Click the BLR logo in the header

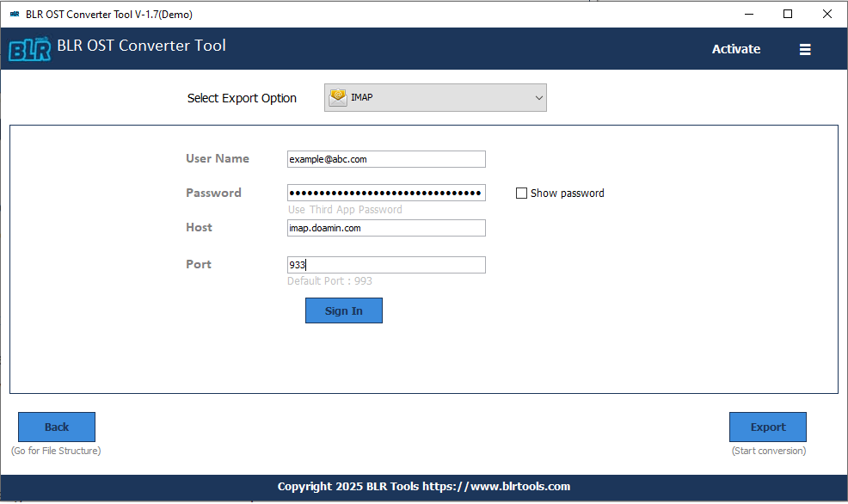point(29,49)
